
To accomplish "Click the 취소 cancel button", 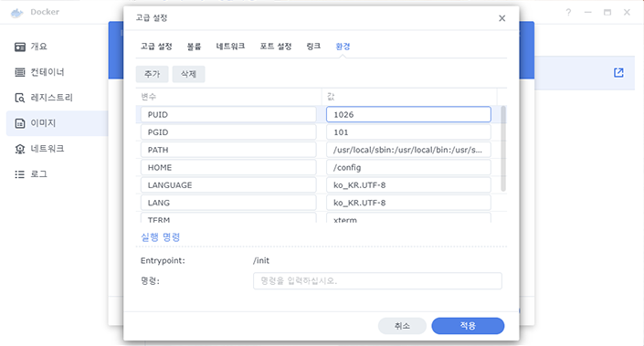I will [402, 326].
